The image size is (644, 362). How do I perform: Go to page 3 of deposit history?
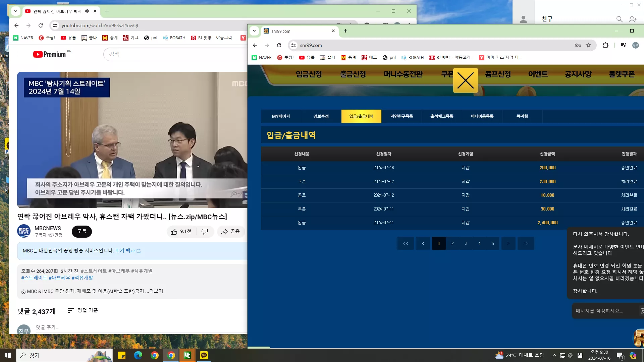tap(466, 243)
